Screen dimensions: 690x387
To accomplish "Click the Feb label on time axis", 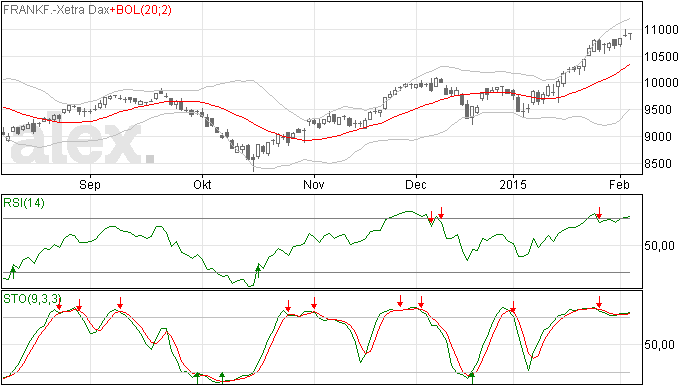I will point(619,184).
